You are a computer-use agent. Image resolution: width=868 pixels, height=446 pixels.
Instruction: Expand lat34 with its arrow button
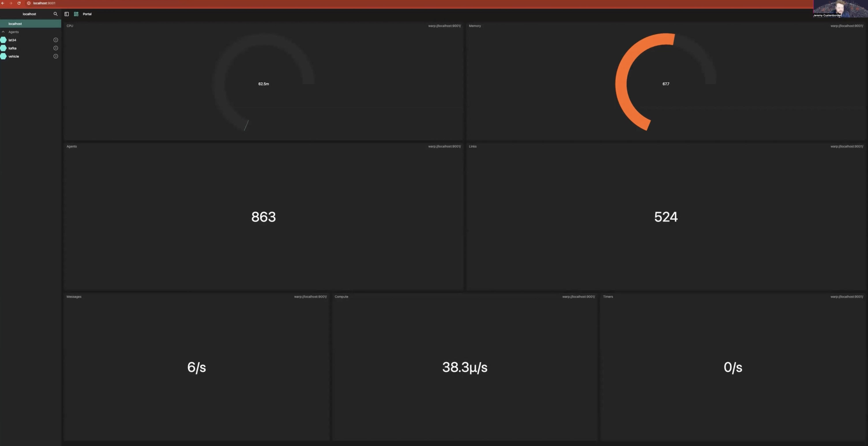56,40
